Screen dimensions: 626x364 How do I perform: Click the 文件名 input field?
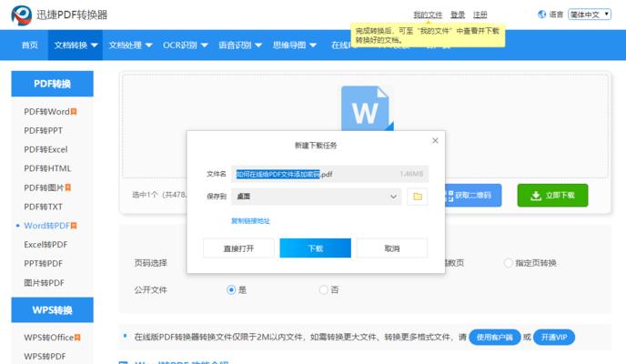[329, 174]
